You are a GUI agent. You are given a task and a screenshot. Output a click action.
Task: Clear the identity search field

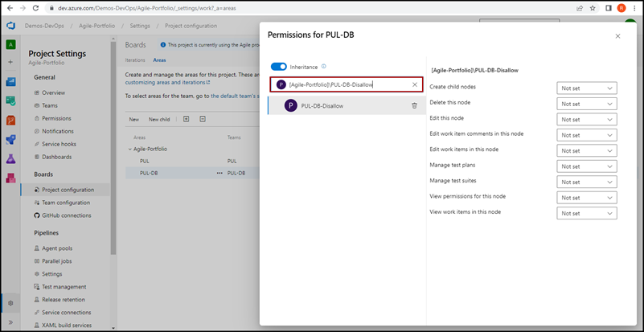414,84
